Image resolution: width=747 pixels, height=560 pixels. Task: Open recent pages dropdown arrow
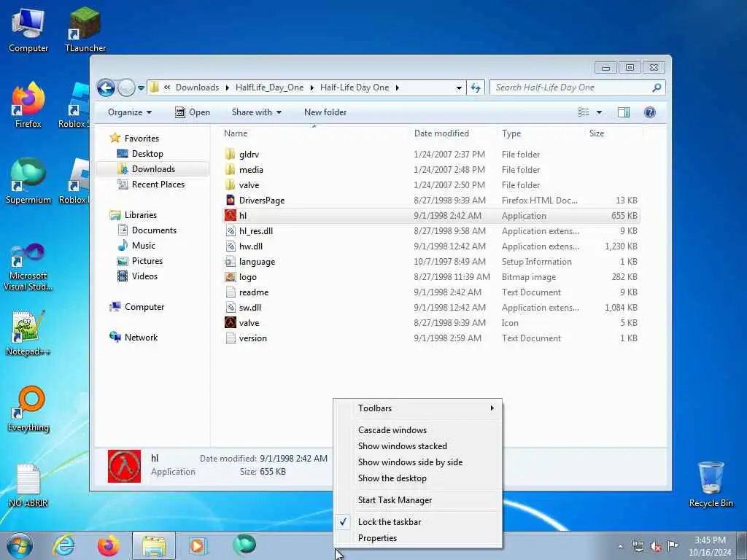(141, 88)
